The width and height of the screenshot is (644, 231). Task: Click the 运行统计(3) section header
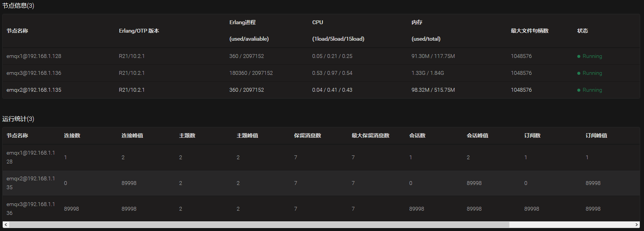[18, 119]
